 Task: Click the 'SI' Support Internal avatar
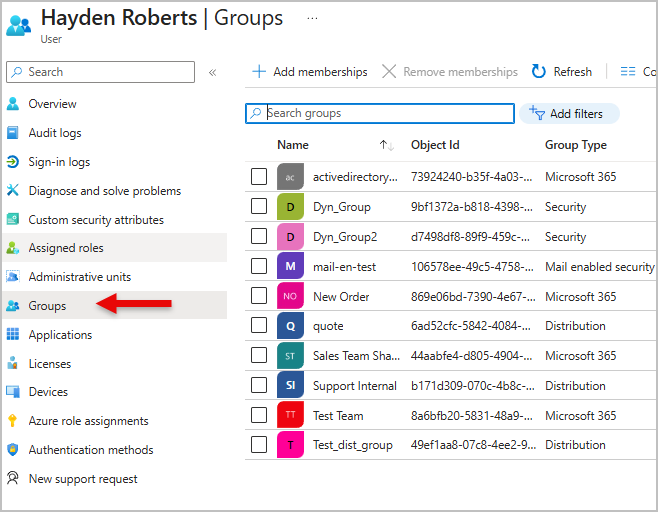pyautogui.click(x=290, y=385)
